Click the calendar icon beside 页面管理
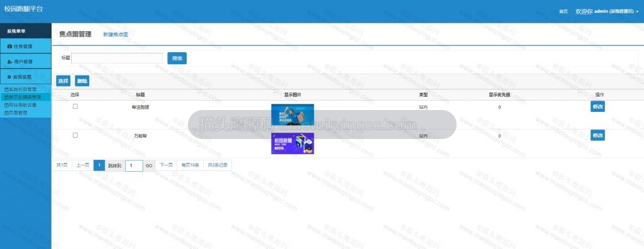 pyautogui.click(x=6, y=113)
